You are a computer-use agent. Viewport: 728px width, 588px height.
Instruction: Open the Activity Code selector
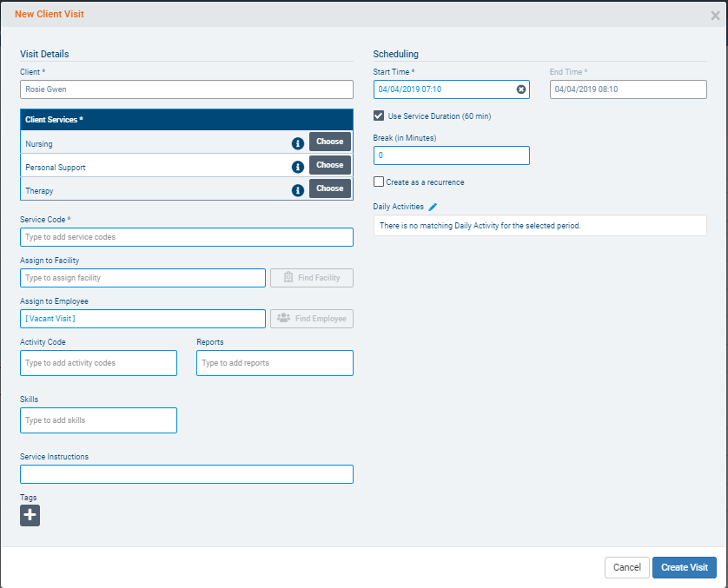click(98, 363)
